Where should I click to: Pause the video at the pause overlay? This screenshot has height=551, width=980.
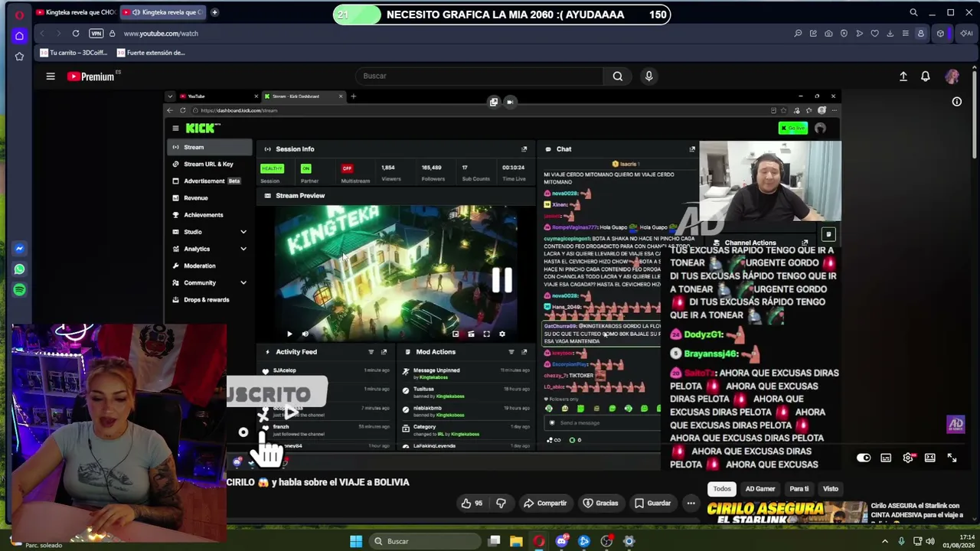click(501, 280)
